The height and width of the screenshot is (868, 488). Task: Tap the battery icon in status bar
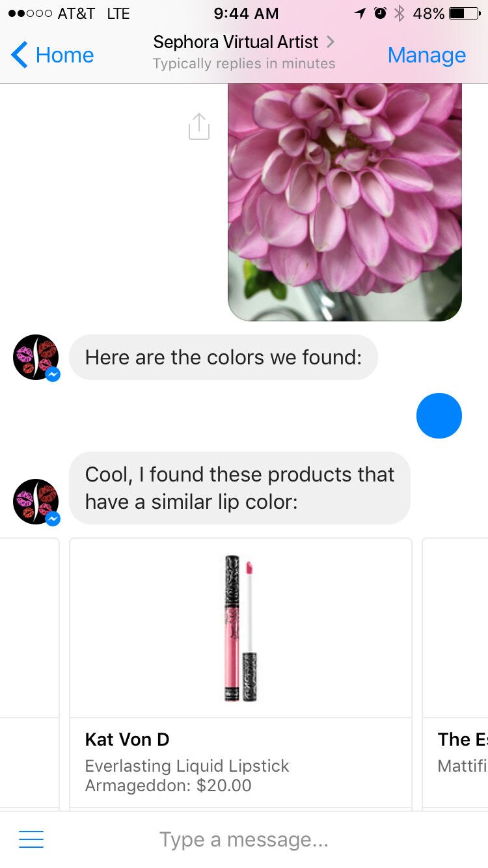[466, 13]
